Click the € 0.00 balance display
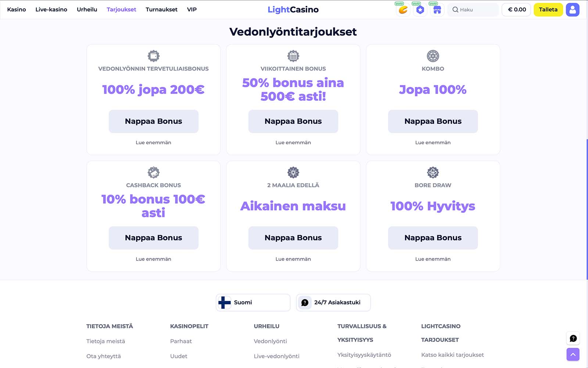Image resolution: width=588 pixels, height=368 pixels. pos(516,10)
